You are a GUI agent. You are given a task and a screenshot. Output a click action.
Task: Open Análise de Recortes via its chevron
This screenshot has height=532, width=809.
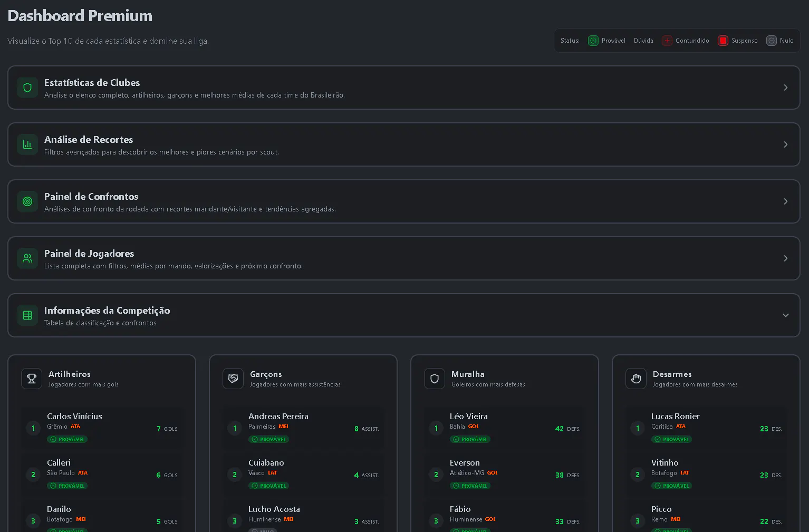(786, 144)
